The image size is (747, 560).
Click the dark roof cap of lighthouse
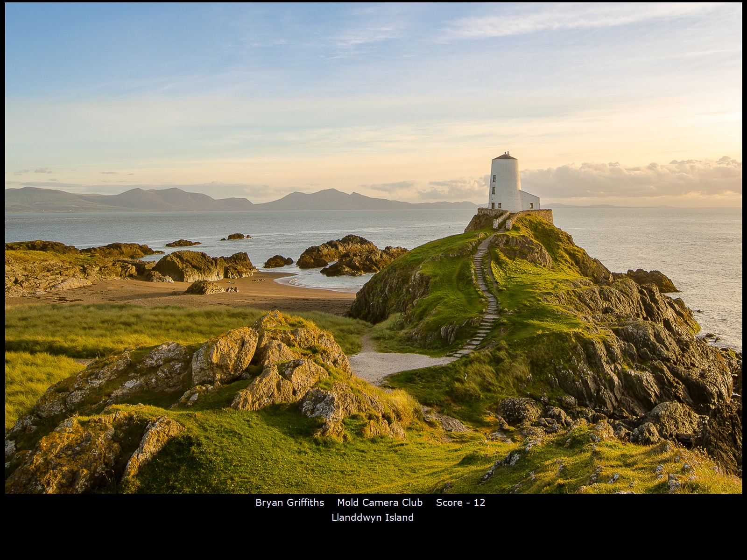coord(504,156)
